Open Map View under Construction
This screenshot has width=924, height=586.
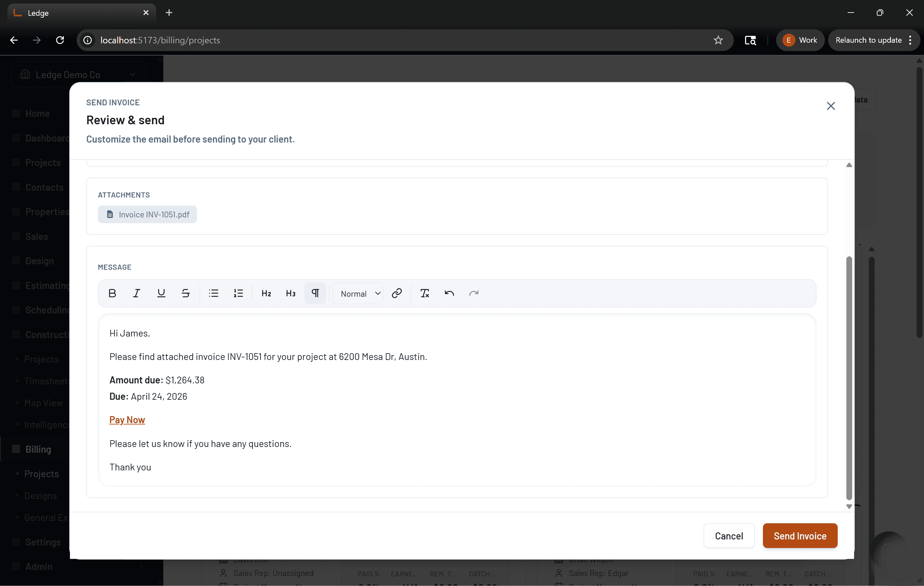43,403
